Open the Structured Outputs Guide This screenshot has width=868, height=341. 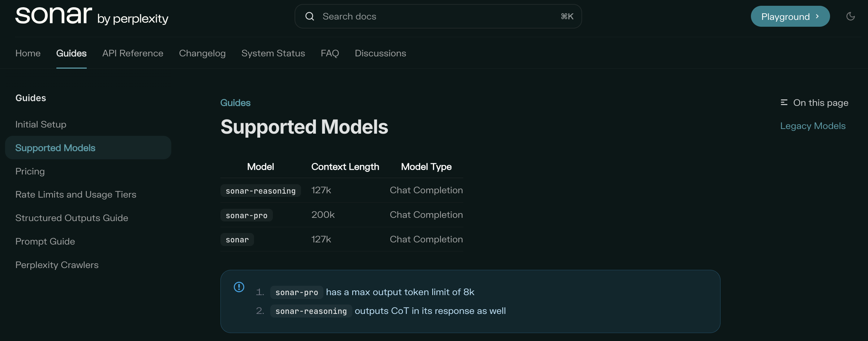click(x=72, y=218)
